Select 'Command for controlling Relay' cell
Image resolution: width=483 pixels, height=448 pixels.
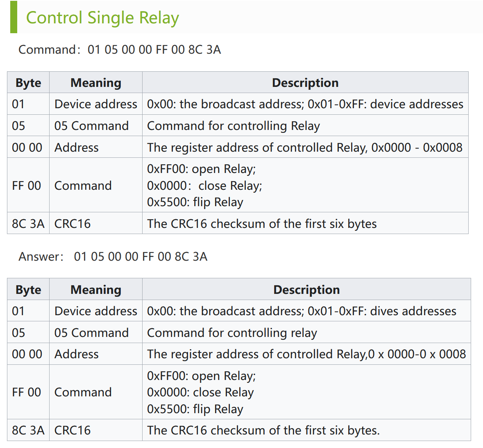234,126
